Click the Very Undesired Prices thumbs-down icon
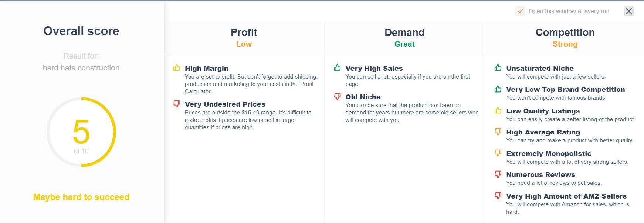 coord(177,104)
